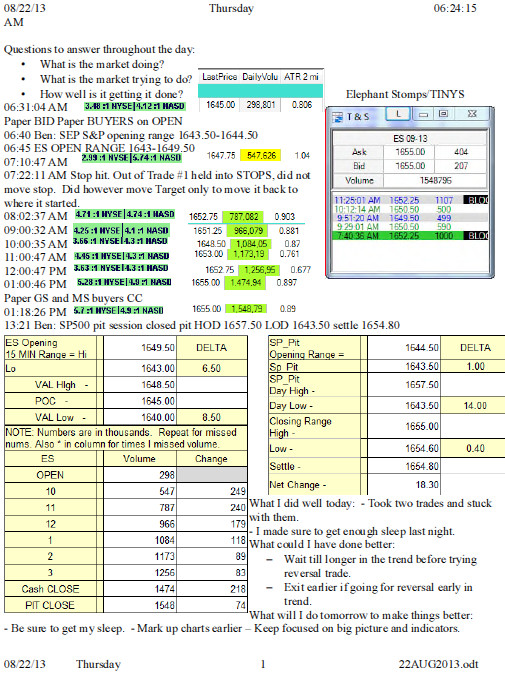Select the 10:12:14 AM trade row

coord(411,209)
